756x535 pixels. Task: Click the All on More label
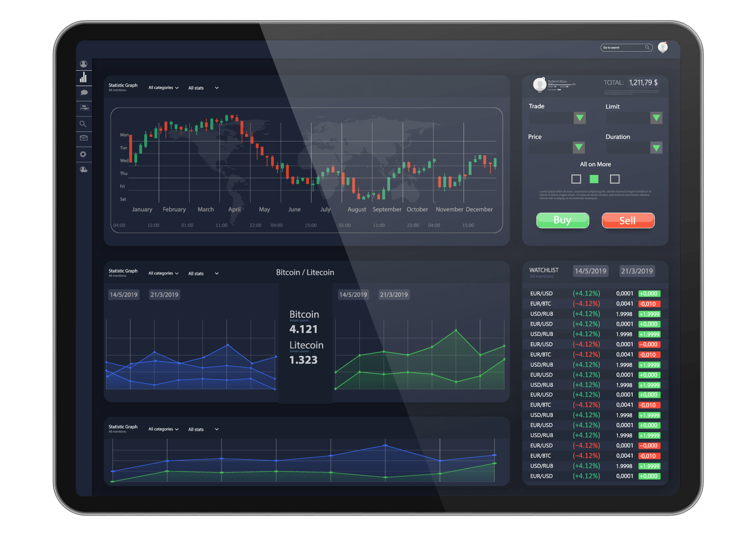596,164
